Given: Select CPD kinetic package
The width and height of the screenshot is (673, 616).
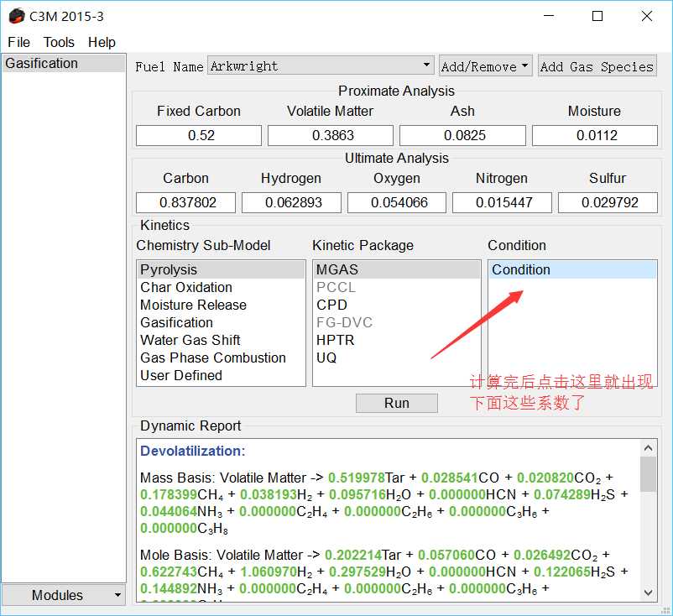Looking at the screenshot, I should 397,305.
